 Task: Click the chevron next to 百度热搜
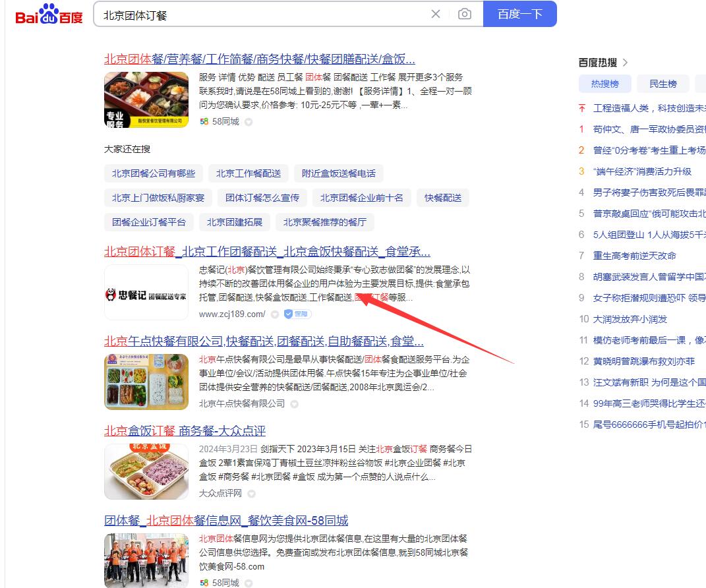(625, 63)
